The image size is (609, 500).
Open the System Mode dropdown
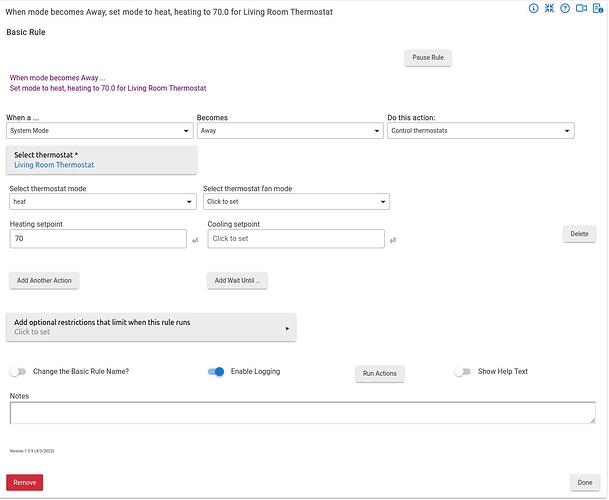pyautogui.click(x=100, y=131)
